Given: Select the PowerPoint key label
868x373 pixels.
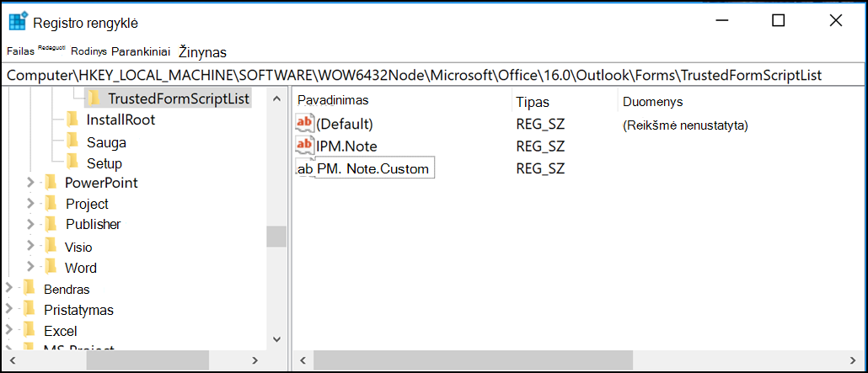Looking at the screenshot, I should tap(101, 183).
